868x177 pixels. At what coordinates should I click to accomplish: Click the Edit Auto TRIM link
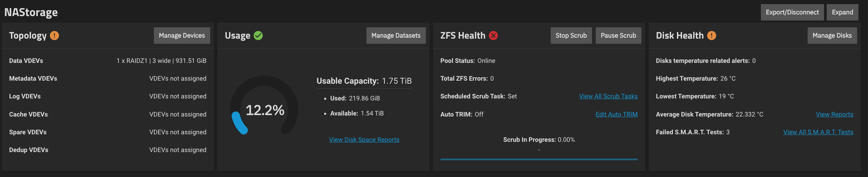click(616, 114)
